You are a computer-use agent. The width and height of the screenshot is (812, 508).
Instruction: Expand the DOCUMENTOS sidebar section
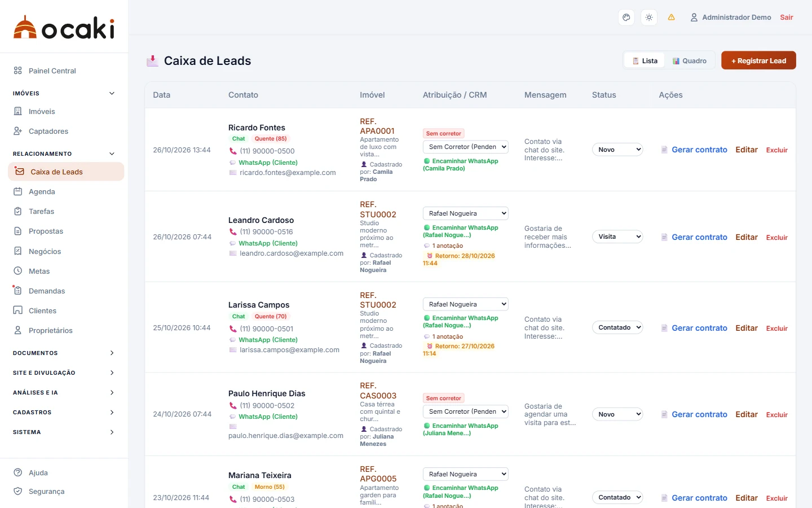tap(64, 353)
